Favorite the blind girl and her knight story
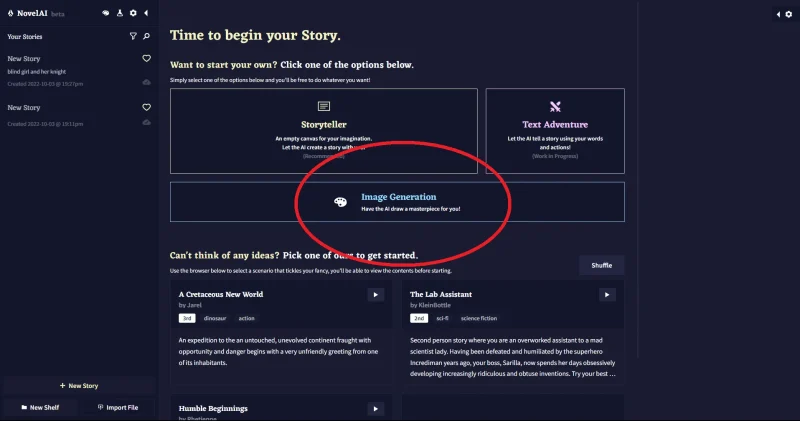This screenshot has height=421, width=800. tap(146, 59)
